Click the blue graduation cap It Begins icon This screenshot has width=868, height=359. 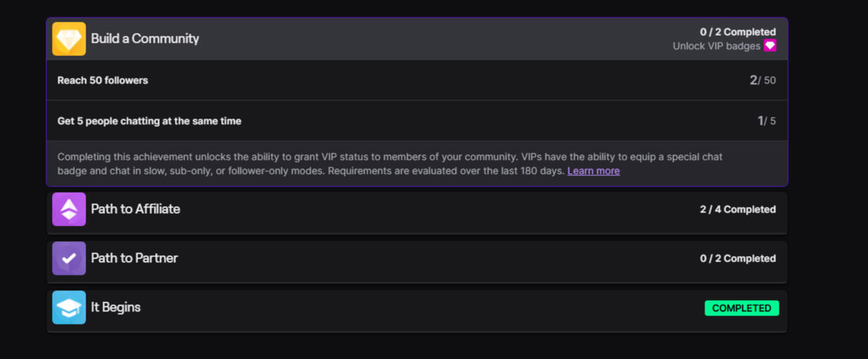coord(69,307)
